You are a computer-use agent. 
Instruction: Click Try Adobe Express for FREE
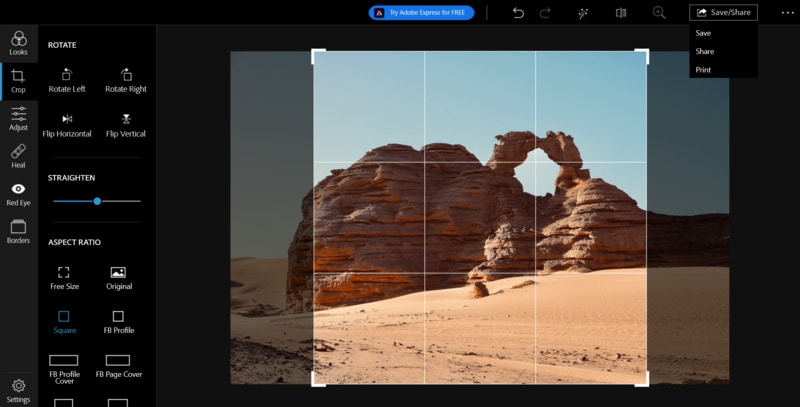(x=421, y=13)
